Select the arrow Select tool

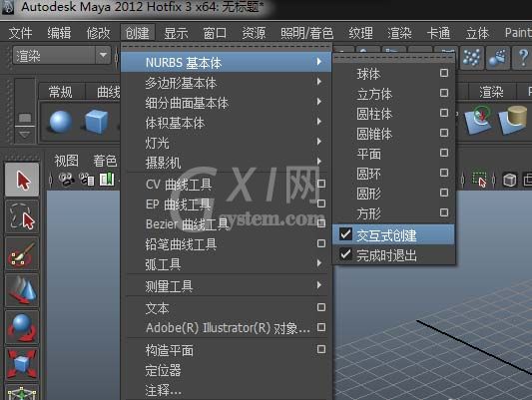22,180
